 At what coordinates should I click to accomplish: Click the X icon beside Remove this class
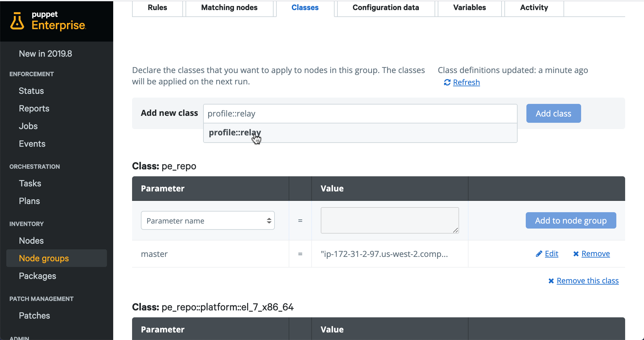click(551, 281)
